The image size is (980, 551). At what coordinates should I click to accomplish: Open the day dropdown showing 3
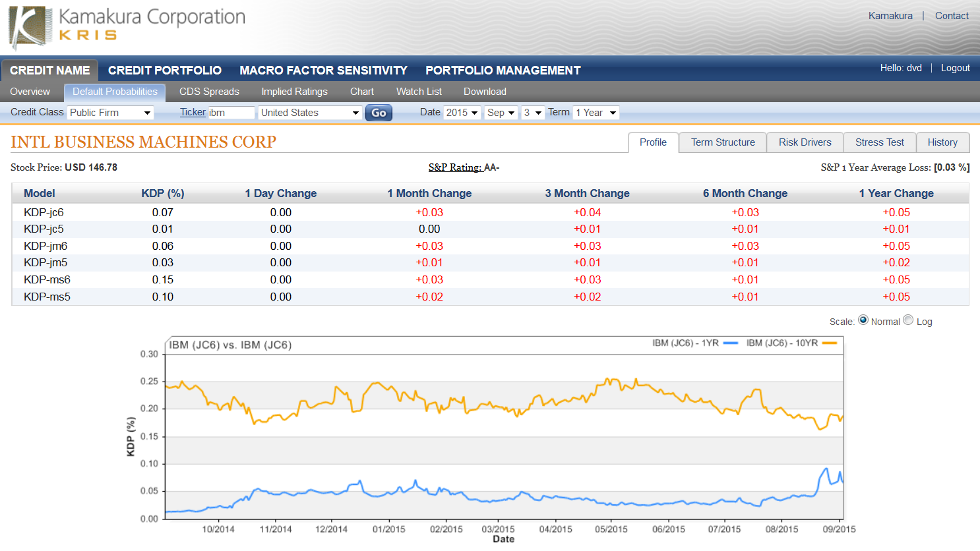pyautogui.click(x=533, y=113)
